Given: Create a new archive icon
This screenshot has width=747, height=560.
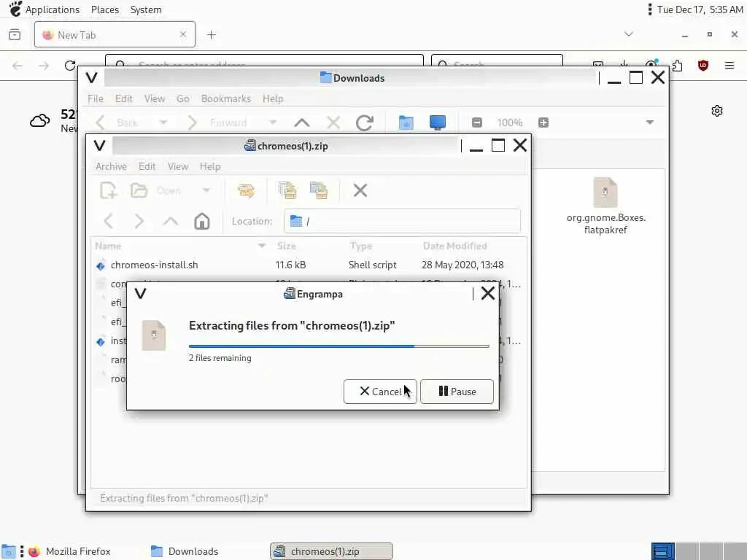Looking at the screenshot, I should point(108,190).
